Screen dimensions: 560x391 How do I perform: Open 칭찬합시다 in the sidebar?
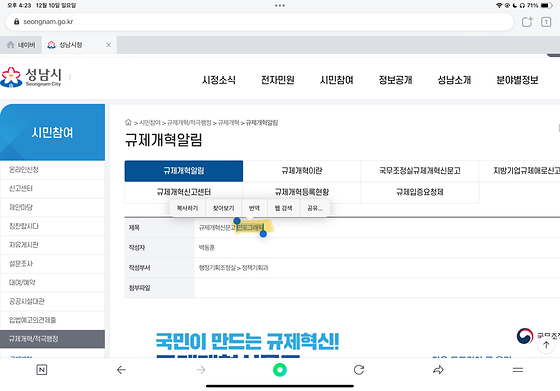point(52,226)
